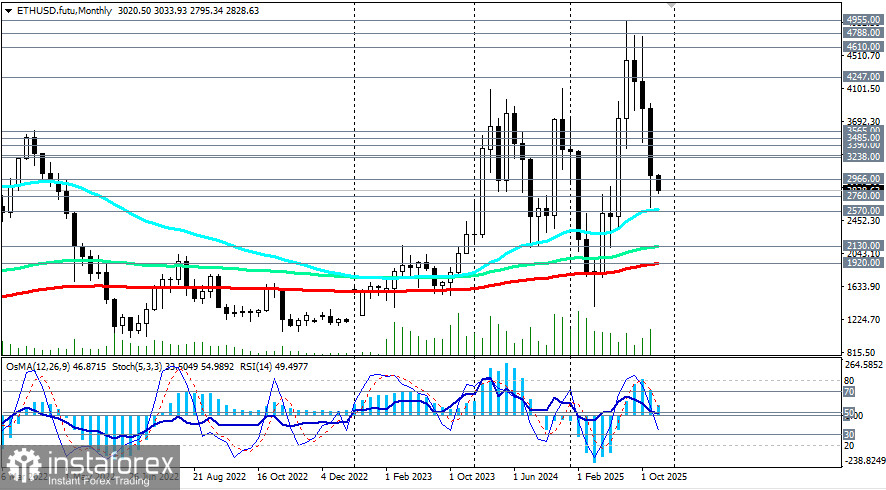
Task: Click the chart menu arrow beside ETHUSD.futu
Action: (x=8, y=10)
